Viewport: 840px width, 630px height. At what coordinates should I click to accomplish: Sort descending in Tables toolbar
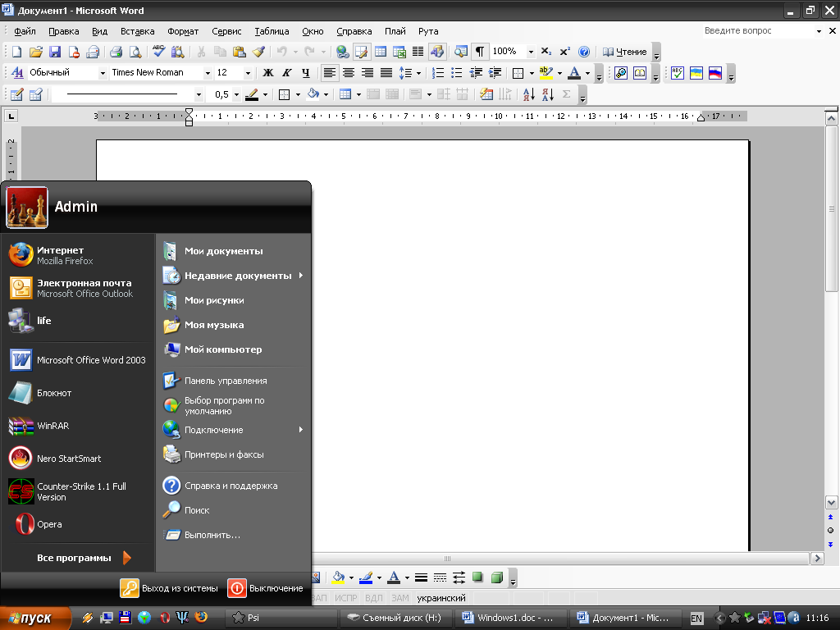pos(547,95)
